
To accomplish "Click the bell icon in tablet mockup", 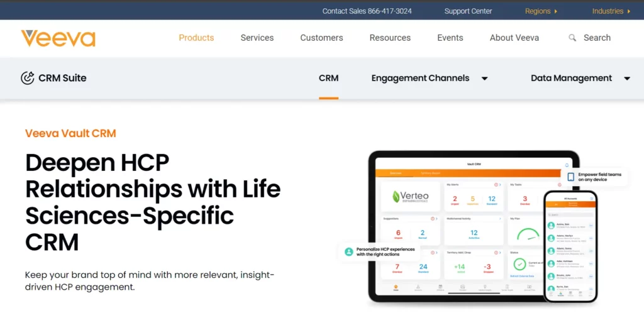I will 567,165.
